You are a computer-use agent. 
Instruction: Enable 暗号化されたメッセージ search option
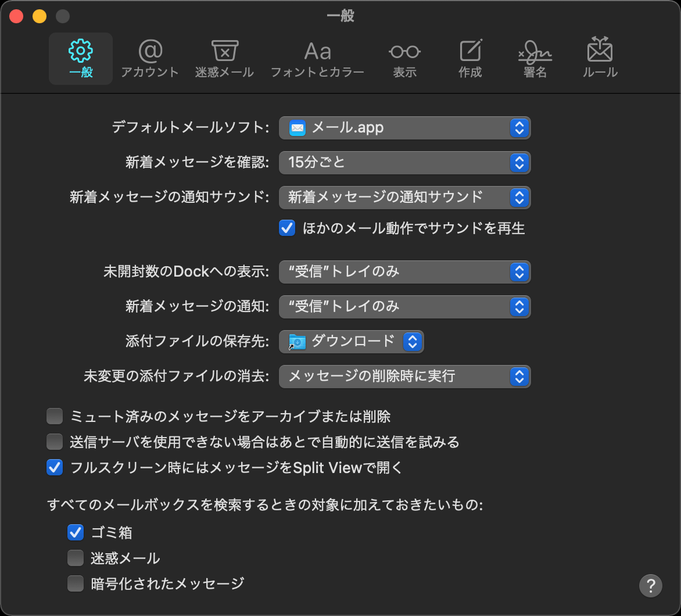coord(76,583)
